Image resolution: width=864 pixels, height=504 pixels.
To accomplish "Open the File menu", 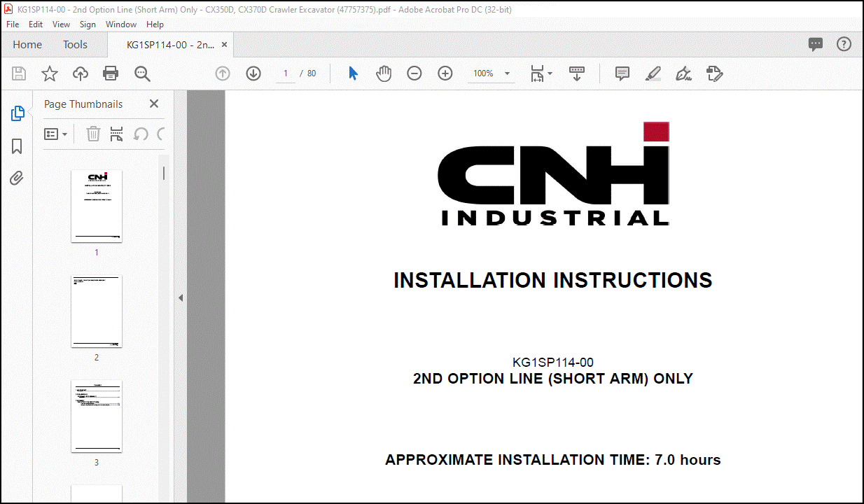I will click(x=13, y=24).
